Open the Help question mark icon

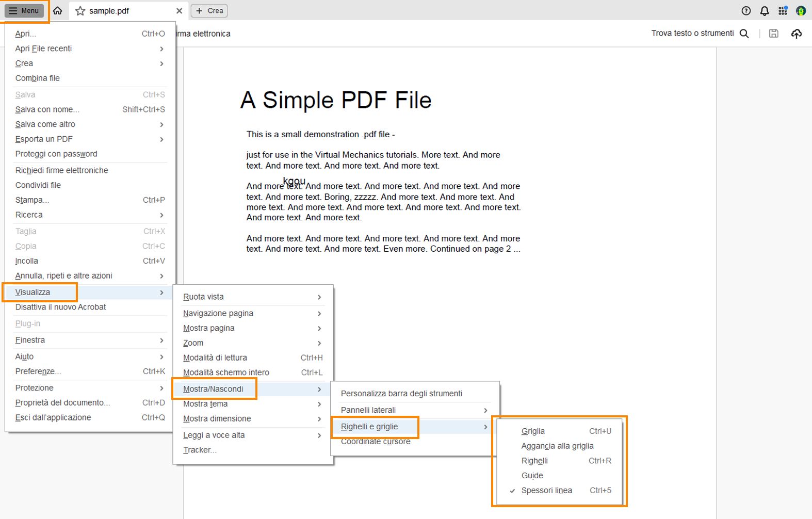click(x=746, y=11)
